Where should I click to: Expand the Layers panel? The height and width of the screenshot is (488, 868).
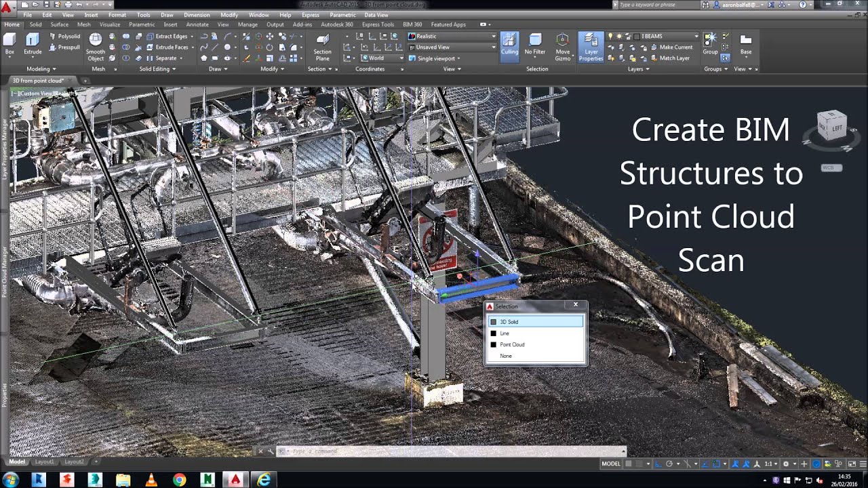(638, 69)
